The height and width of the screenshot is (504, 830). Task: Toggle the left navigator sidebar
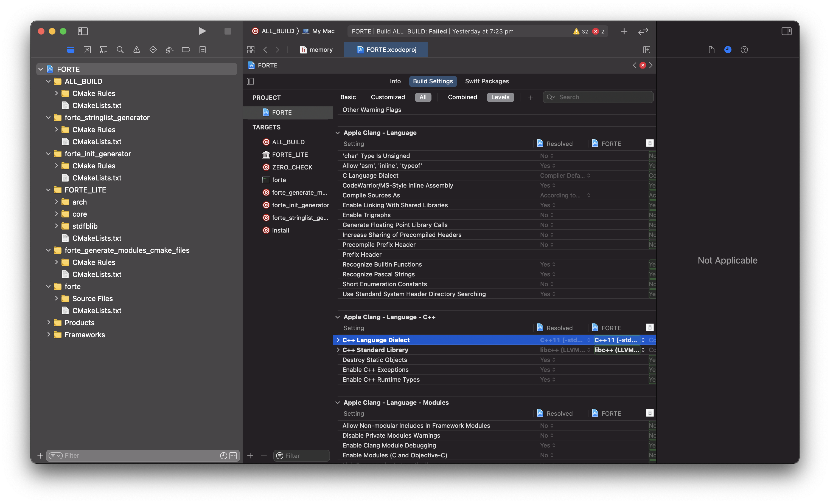coord(83,31)
